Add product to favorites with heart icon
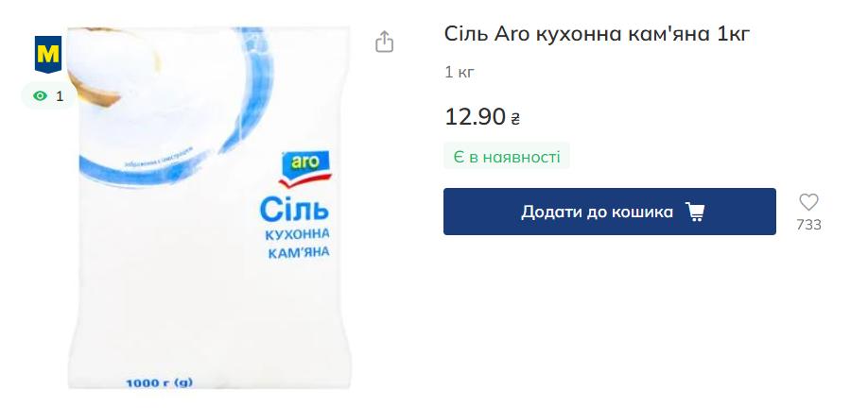 (x=808, y=202)
